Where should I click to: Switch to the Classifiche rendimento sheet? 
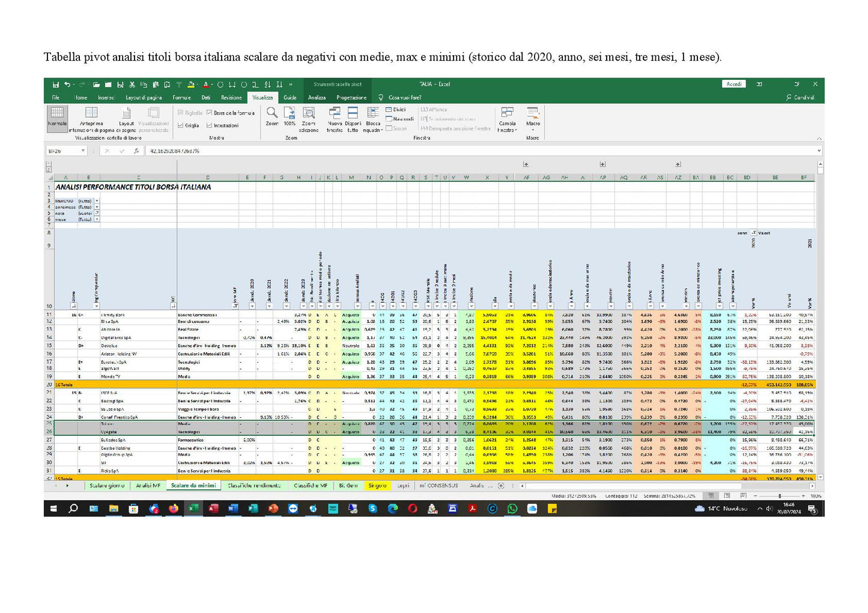click(254, 485)
